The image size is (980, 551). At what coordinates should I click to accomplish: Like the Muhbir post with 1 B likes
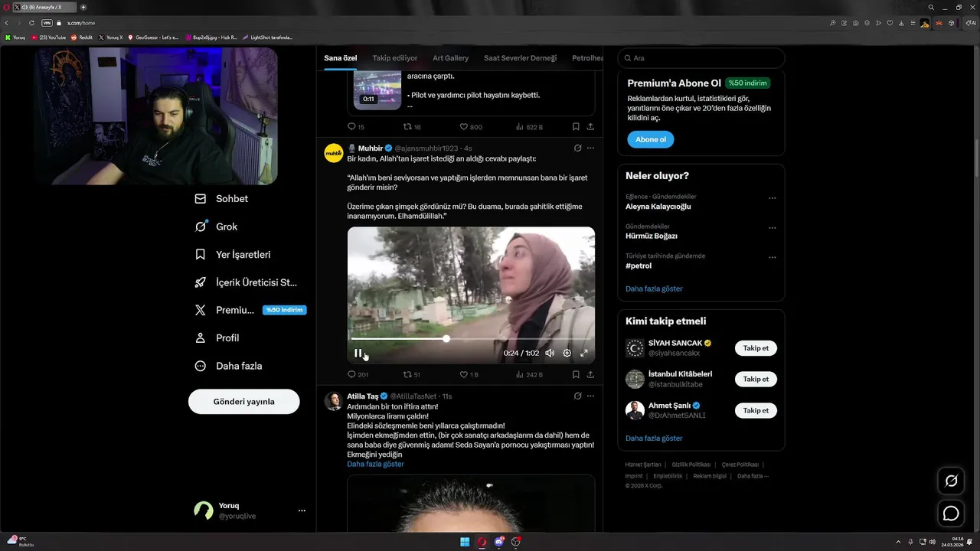[x=469, y=374]
